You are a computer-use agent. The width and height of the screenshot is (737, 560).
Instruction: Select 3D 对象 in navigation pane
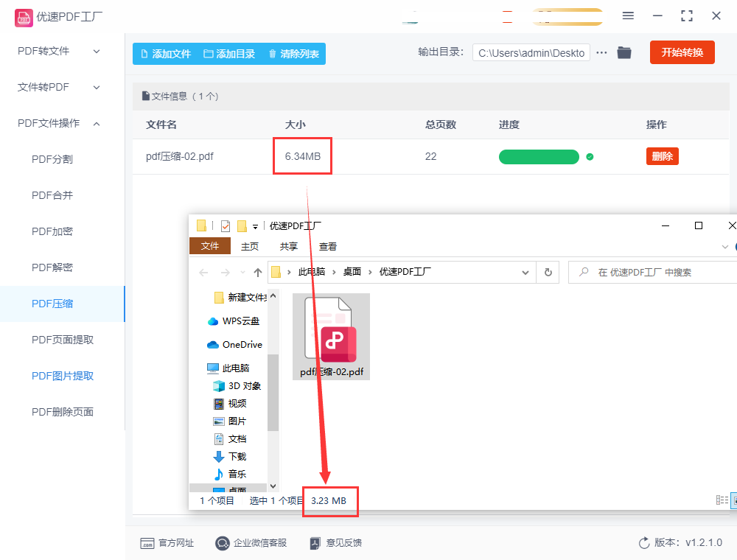(237, 386)
